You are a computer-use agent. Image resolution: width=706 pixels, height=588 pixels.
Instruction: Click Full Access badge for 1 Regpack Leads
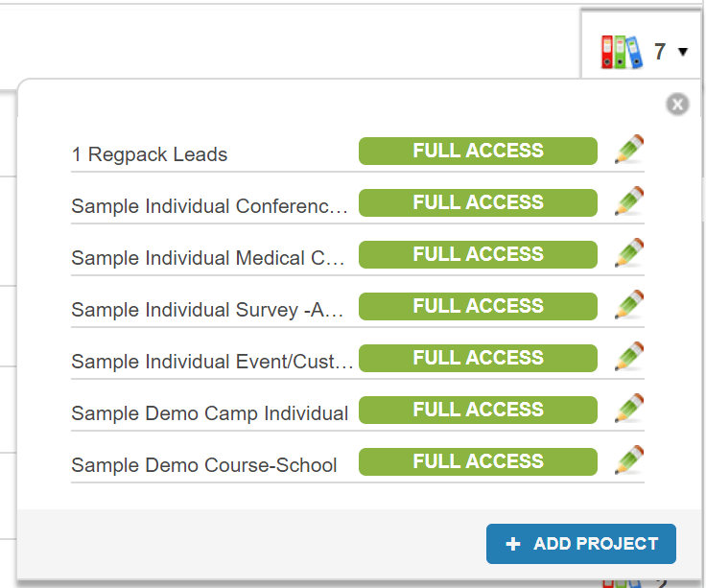478,151
